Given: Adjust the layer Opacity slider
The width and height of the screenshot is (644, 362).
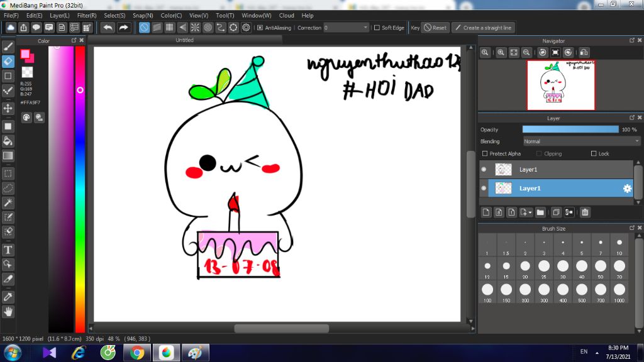Looking at the screenshot, I should 570,129.
